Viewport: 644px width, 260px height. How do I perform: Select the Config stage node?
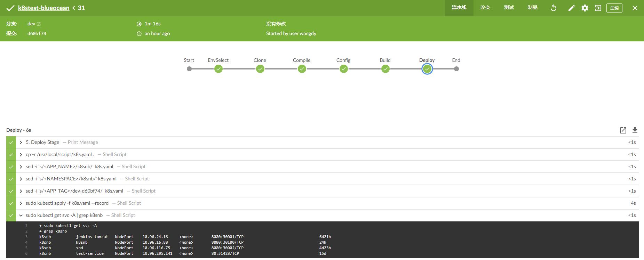coord(344,69)
